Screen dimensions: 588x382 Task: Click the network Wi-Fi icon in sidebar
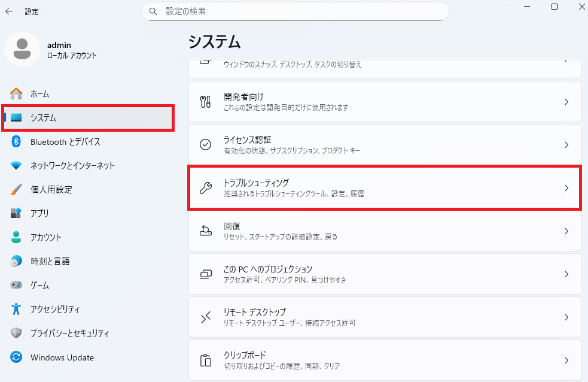16,165
